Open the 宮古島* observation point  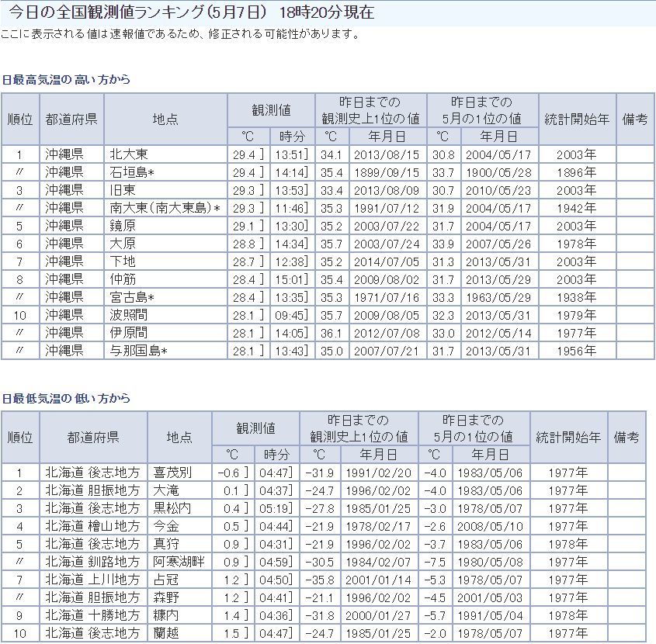pyautogui.click(x=133, y=297)
